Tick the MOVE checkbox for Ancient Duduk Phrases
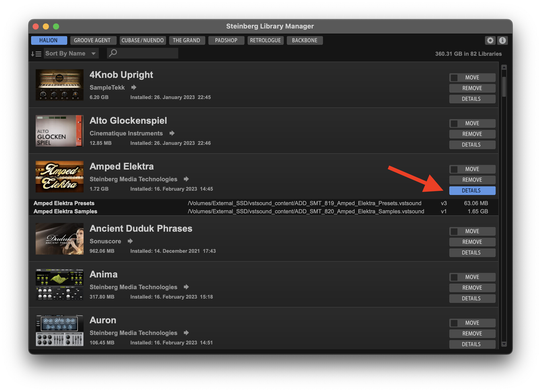 (x=454, y=231)
